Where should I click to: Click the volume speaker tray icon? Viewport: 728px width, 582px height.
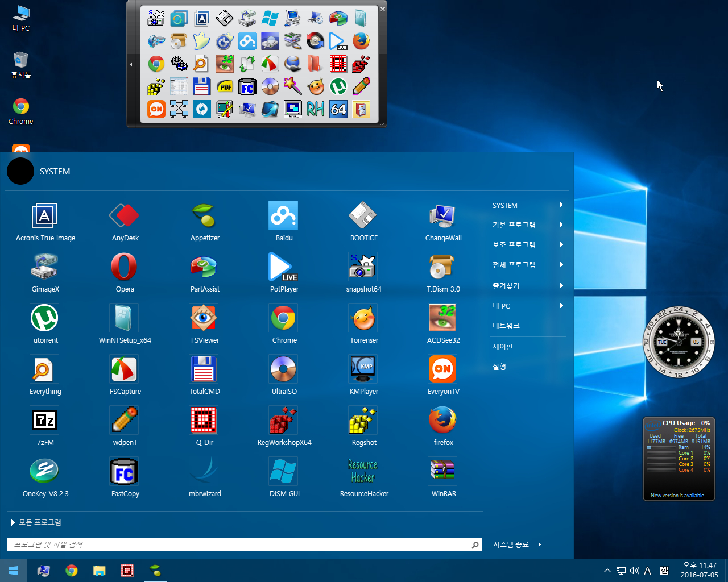tap(634, 571)
